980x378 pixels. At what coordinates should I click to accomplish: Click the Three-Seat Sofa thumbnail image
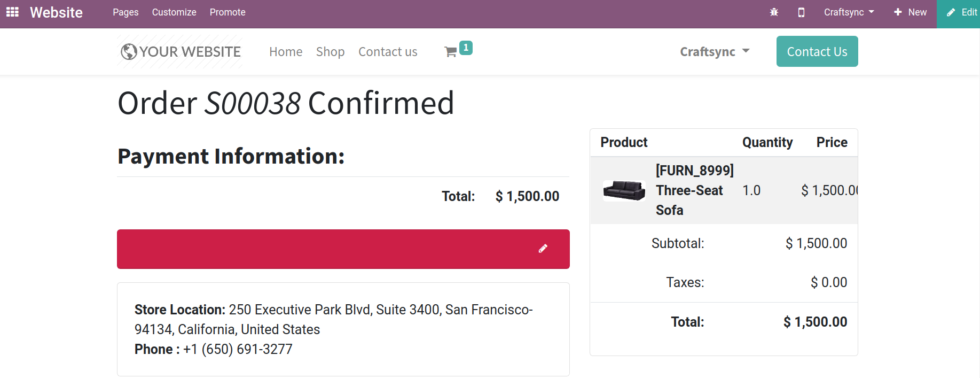(624, 190)
